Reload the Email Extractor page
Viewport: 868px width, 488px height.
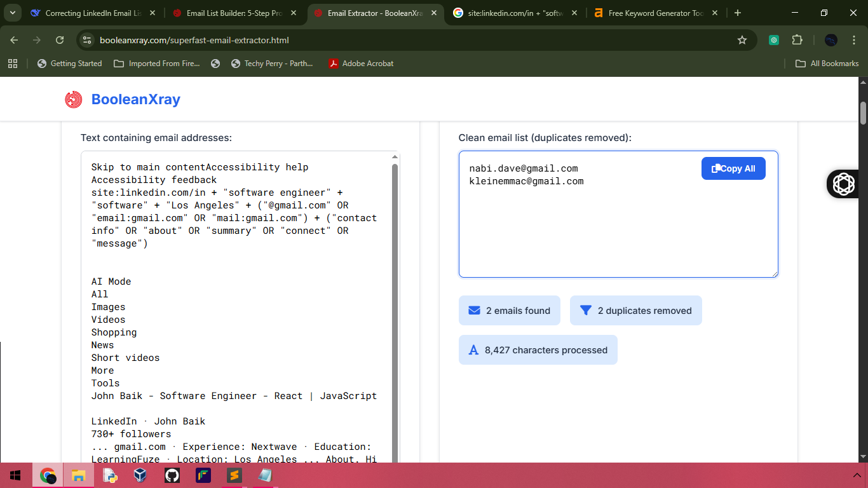(60, 40)
